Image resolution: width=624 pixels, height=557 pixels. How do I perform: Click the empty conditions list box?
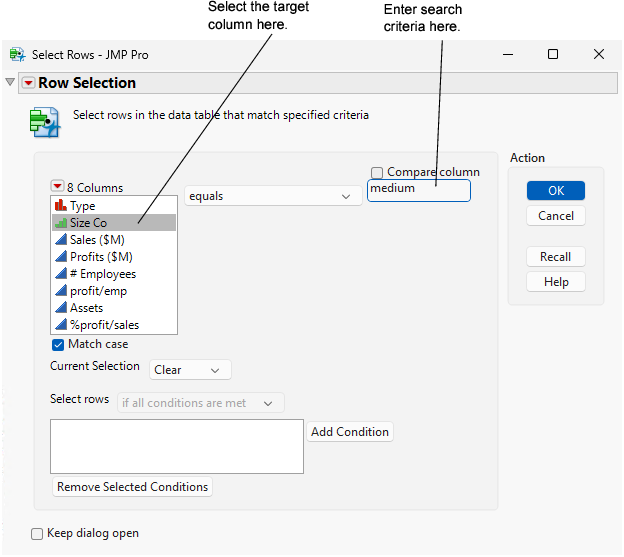pos(177,446)
